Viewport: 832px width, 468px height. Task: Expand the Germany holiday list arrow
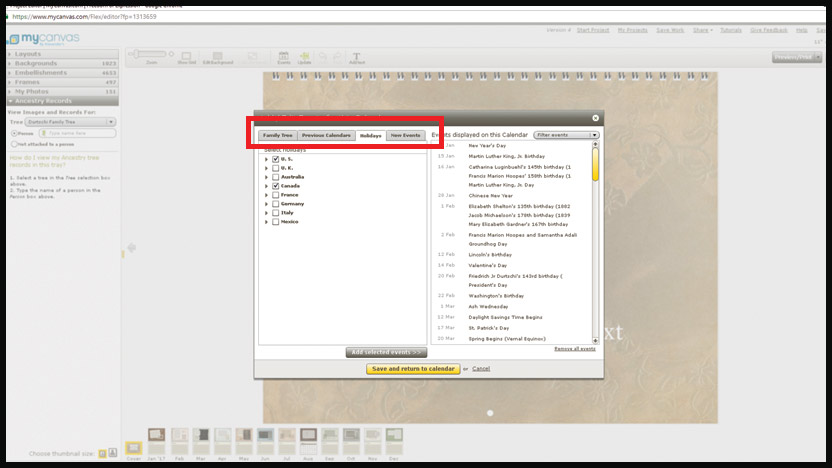click(266, 204)
